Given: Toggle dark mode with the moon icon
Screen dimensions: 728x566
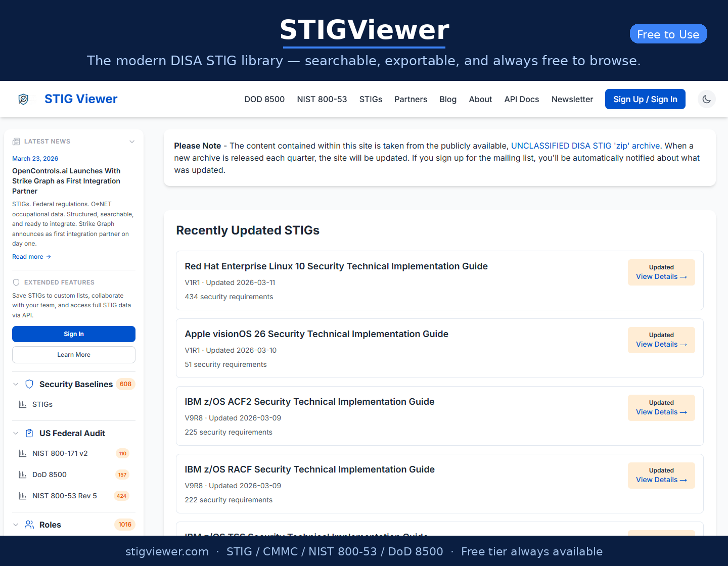Looking at the screenshot, I should pyautogui.click(x=707, y=99).
